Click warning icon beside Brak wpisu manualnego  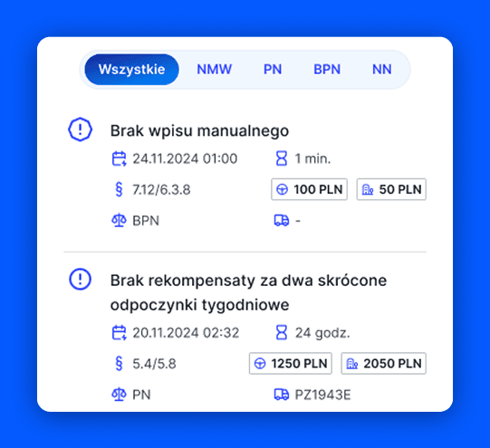pyautogui.click(x=80, y=129)
